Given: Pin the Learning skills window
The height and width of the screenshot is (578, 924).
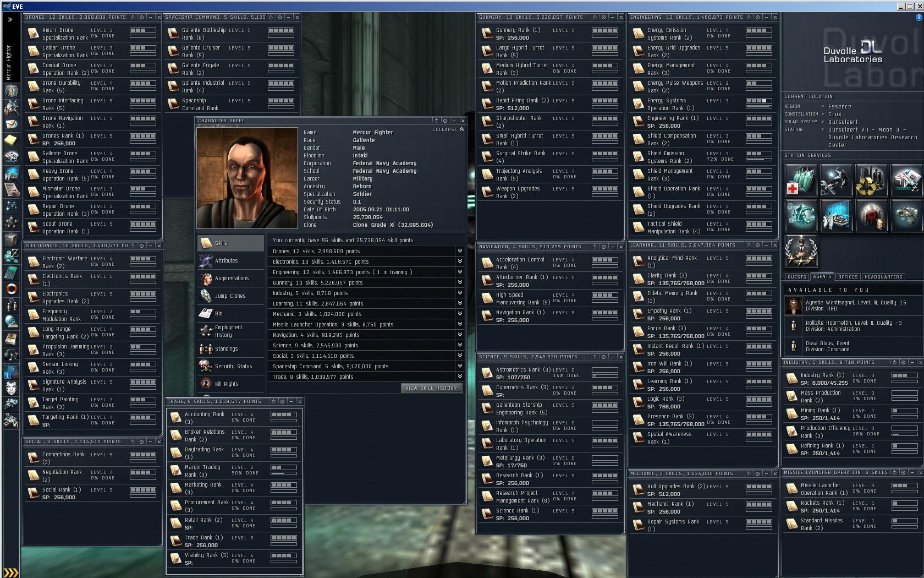Looking at the screenshot, I should (x=757, y=245).
